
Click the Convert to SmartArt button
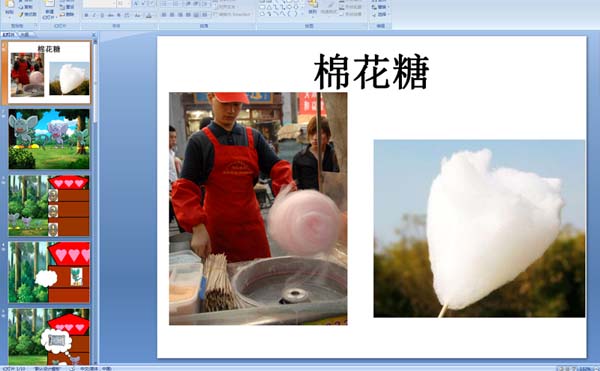click(x=231, y=14)
